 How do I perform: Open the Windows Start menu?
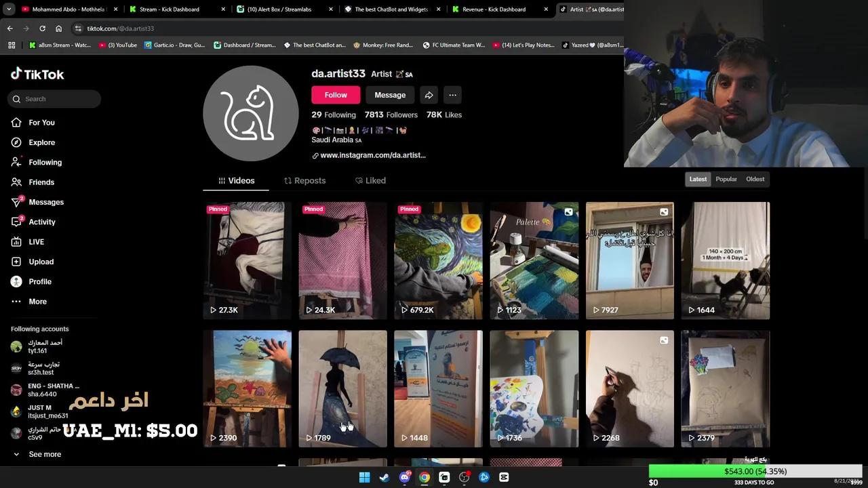[x=364, y=477]
